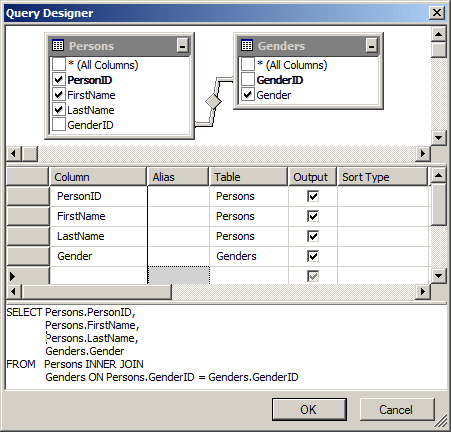Viewport: 451px width, 432px height.
Task: Click the Column header in grid
Action: (x=98, y=177)
